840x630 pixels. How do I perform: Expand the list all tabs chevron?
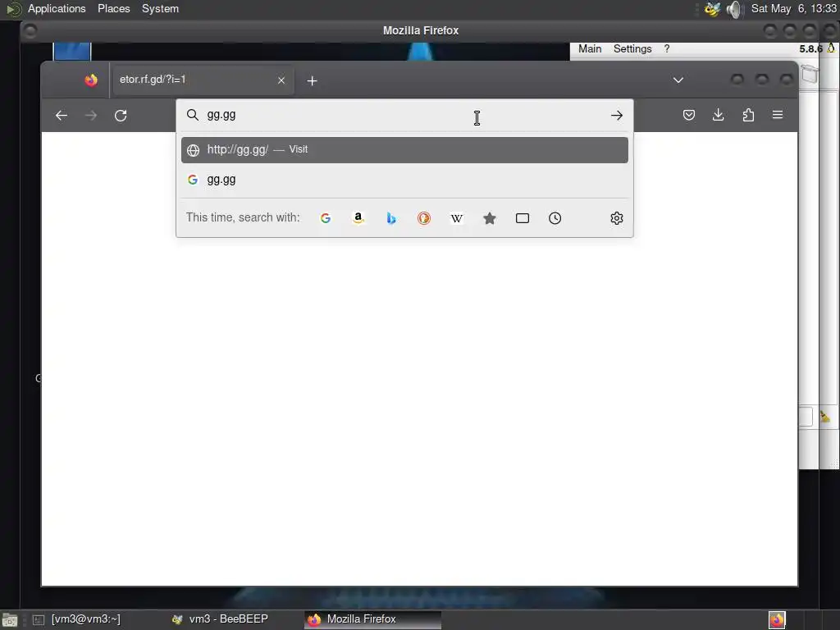click(678, 80)
